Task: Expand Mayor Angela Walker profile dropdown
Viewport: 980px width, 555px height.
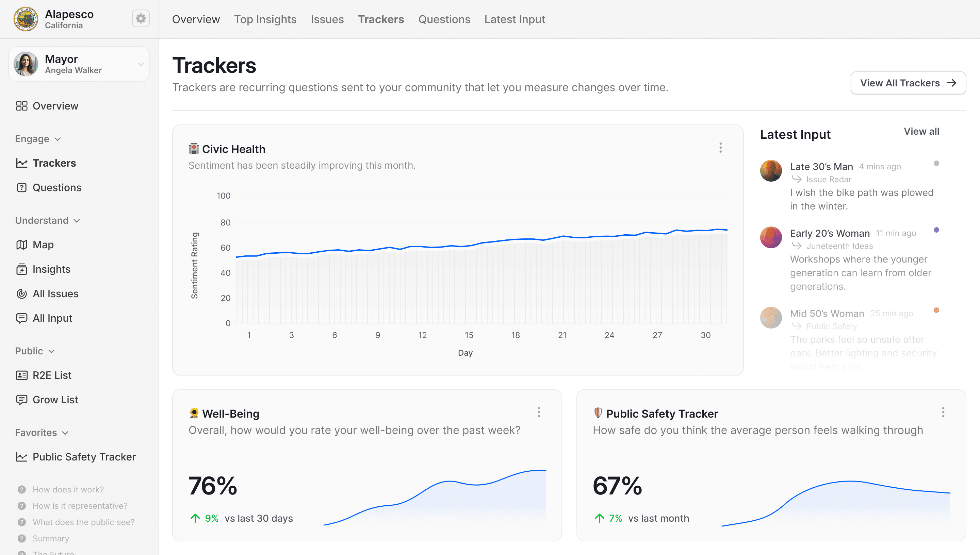Action: 141,64
